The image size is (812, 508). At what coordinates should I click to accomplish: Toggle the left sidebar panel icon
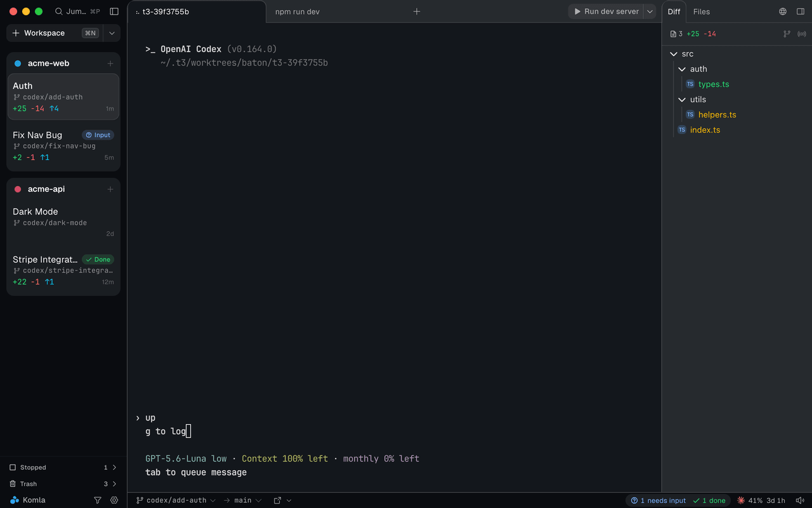tap(114, 11)
